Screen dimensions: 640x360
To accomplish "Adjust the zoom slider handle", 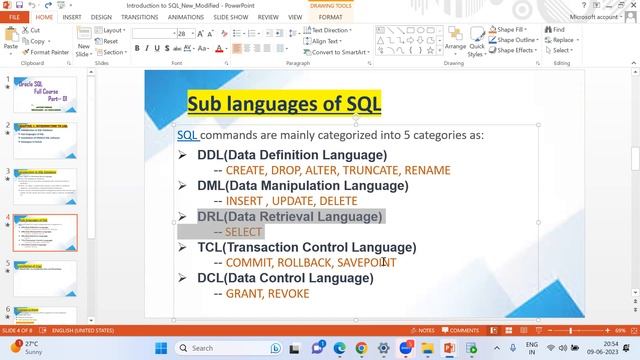I will point(571,330).
